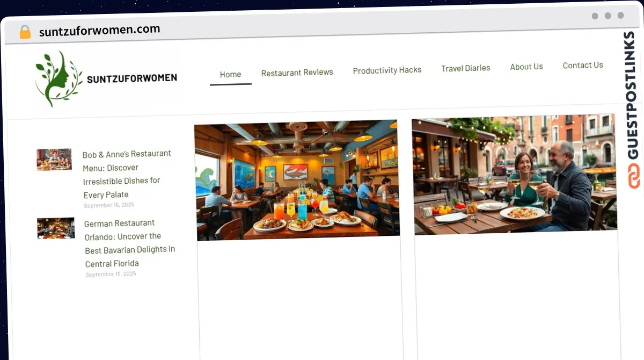Click the suntzuforwomen.com address text
The image size is (644, 360).
pos(99,30)
